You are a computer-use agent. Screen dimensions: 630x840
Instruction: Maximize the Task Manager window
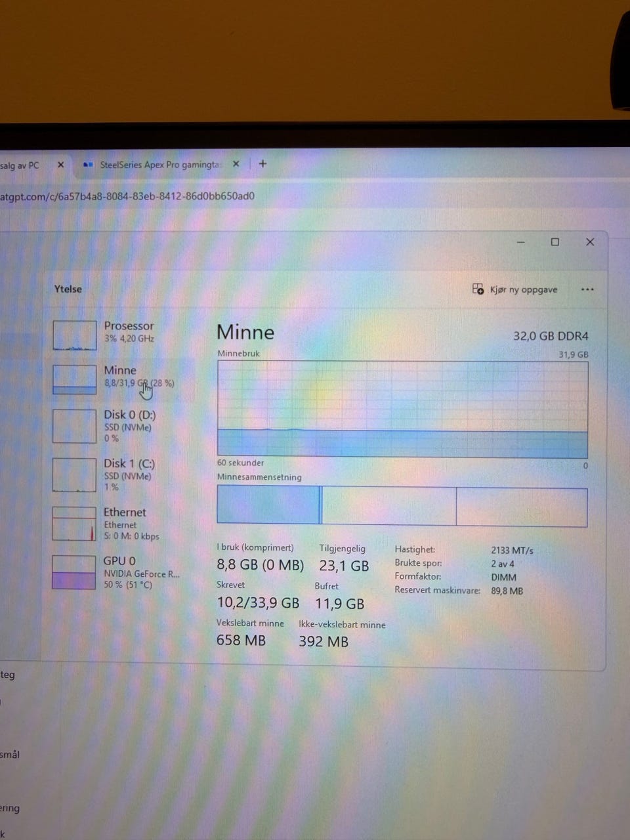pos(555,242)
